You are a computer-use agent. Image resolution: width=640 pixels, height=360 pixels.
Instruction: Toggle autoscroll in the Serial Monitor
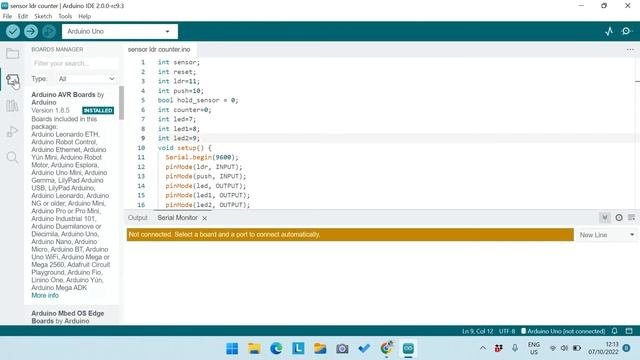(x=604, y=218)
